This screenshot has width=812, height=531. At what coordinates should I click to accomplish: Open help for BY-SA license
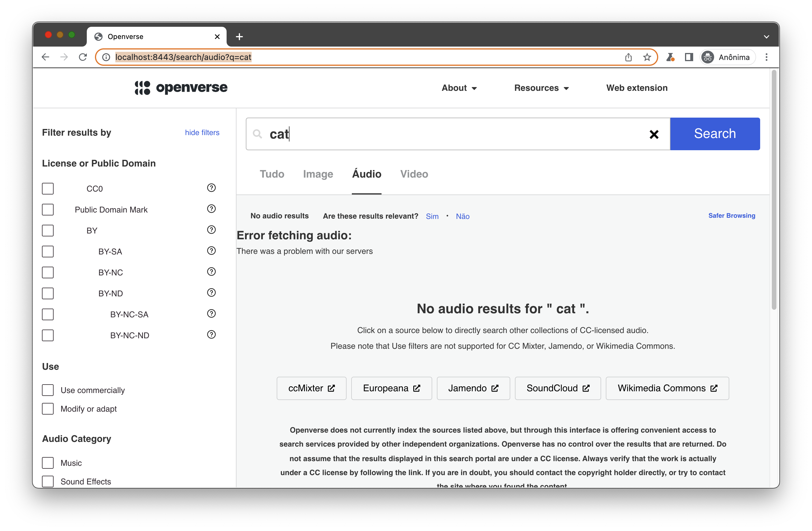211,251
